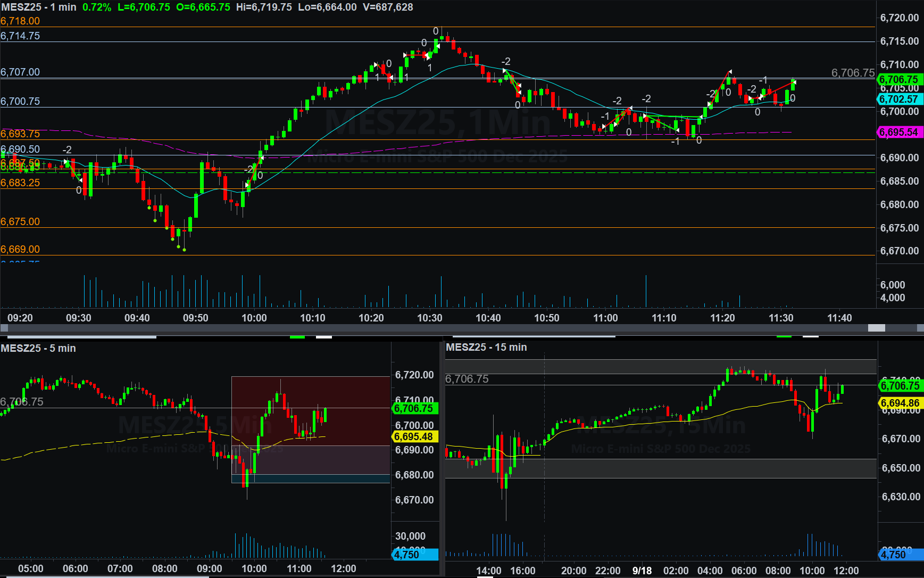Click the yellow 6,694.86 tag on 15 min chart

[900, 403]
